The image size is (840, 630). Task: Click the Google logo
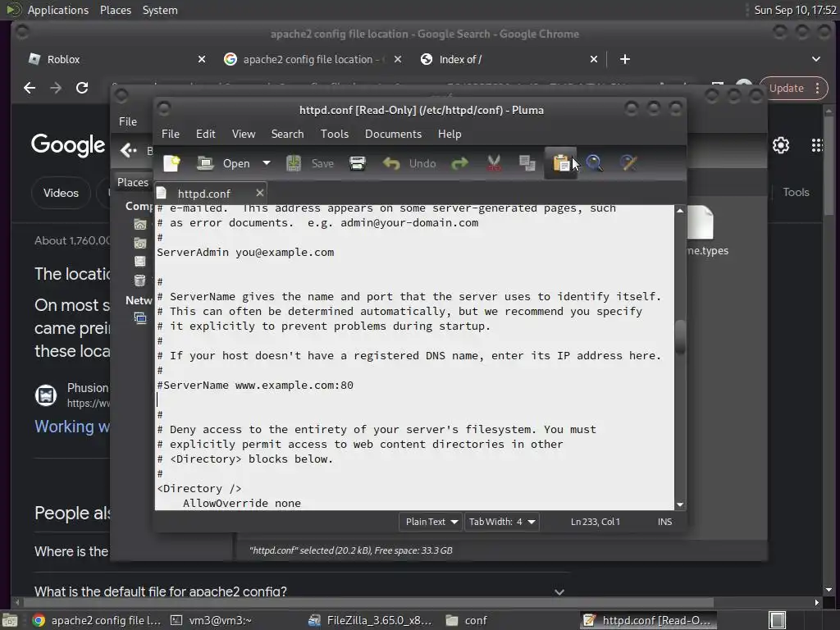(68, 144)
